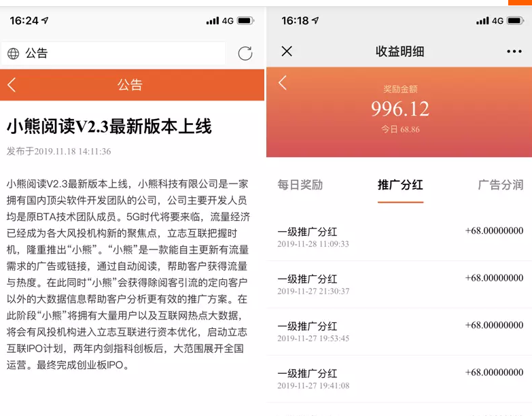Tap the reload icon beside the 公告 address bar

pos(245,53)
